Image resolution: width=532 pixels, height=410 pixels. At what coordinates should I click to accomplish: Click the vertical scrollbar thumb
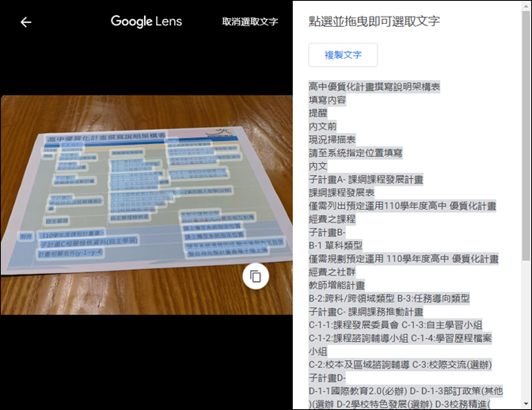click(526, 135)
